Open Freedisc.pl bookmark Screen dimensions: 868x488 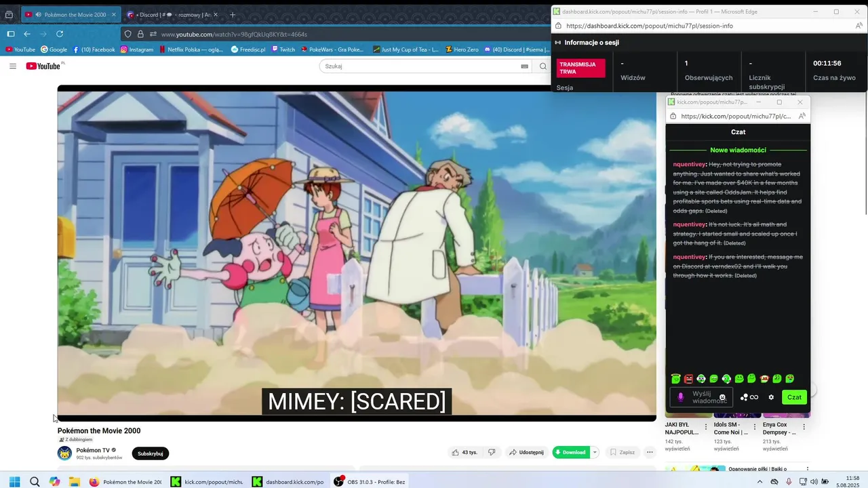click(x=248, y=49)
